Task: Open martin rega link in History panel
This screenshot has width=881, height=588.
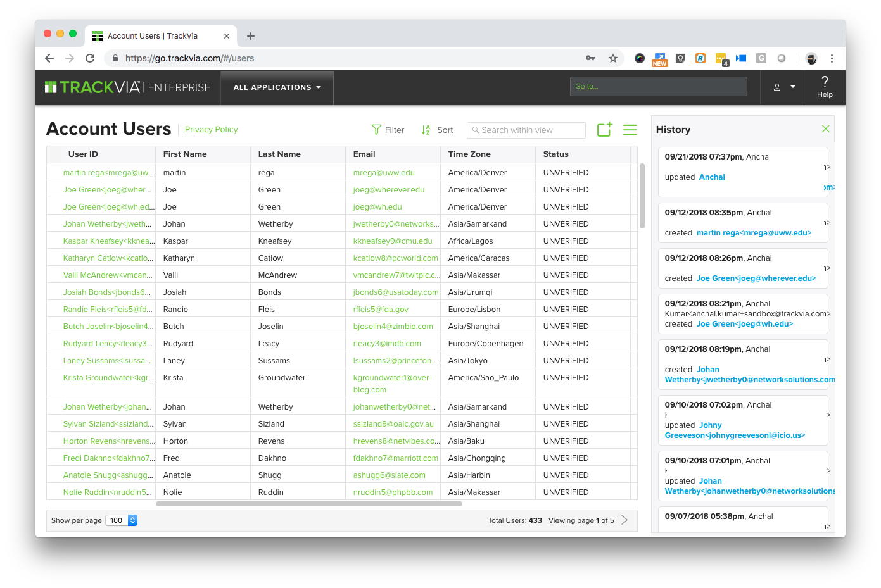Action: (754, 233)
